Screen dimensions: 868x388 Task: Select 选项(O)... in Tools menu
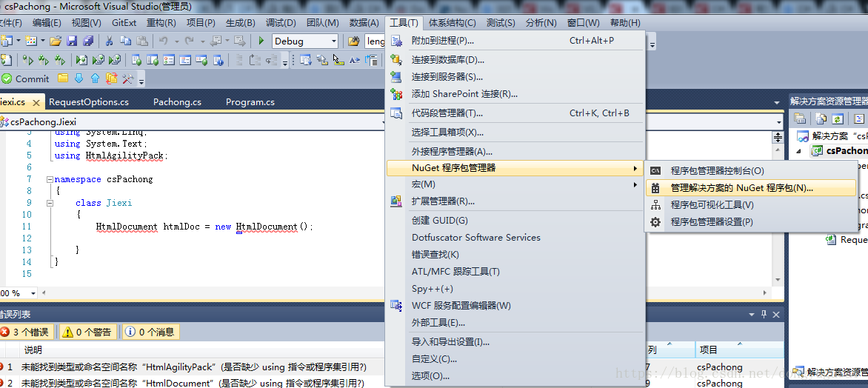515,376
